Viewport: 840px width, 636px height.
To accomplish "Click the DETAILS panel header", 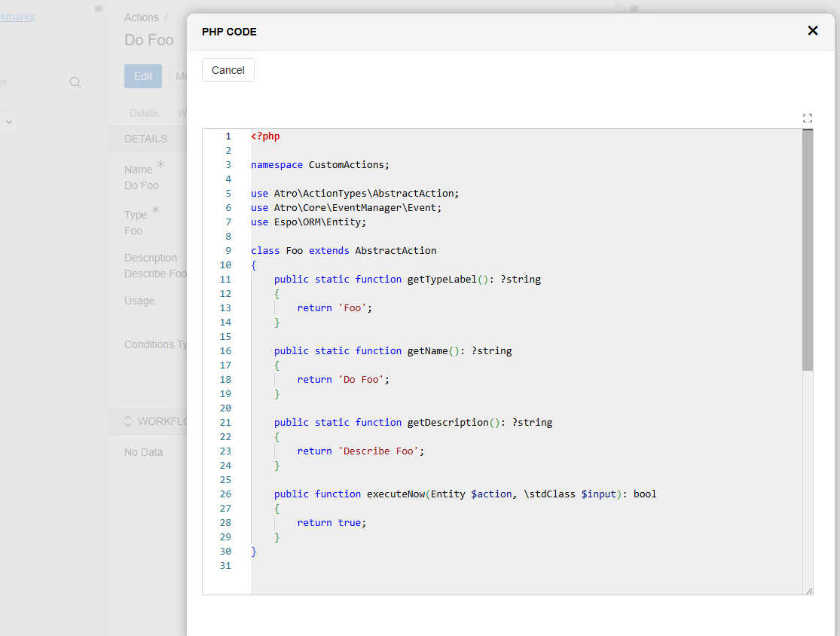I will tap(146, 139).
